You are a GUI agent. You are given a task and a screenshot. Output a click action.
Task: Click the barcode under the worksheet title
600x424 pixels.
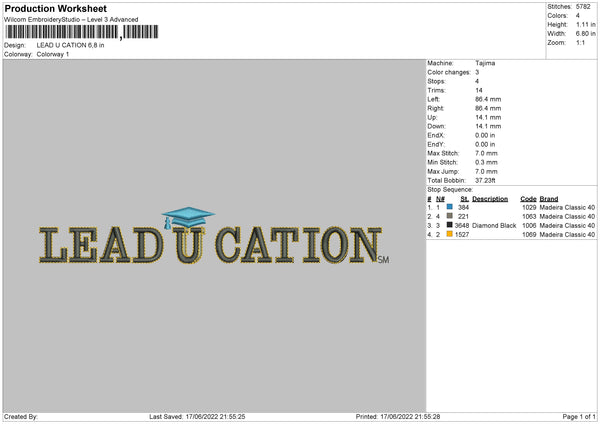[82, 32]
